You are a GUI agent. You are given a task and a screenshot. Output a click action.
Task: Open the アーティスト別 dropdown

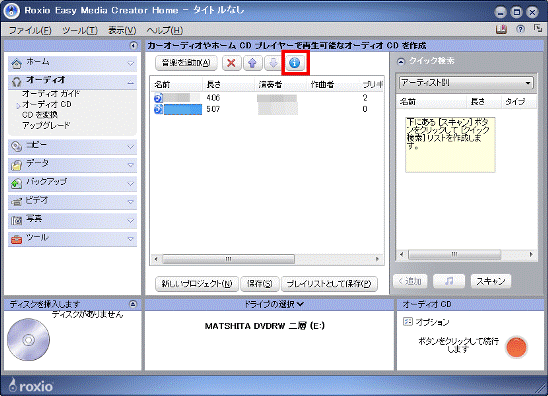click(466, 83)
